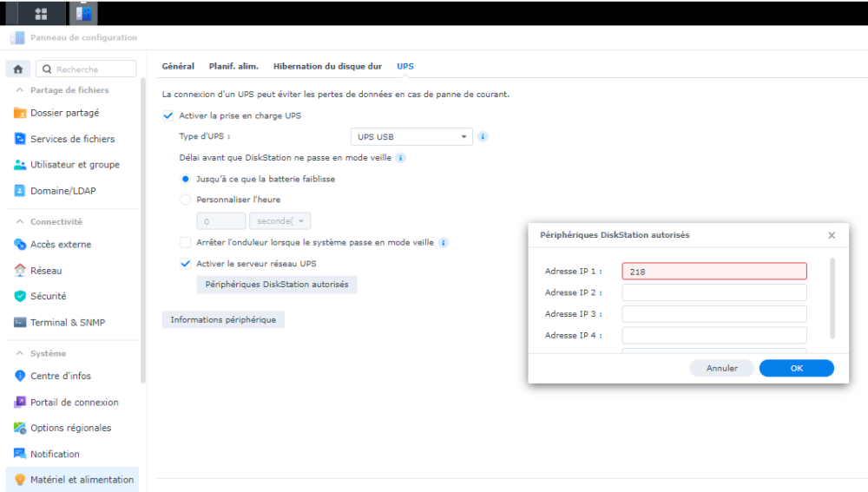This screenshot has height=492, width=868.
Task: Open Réseau house icon
Action: [20, 270]
